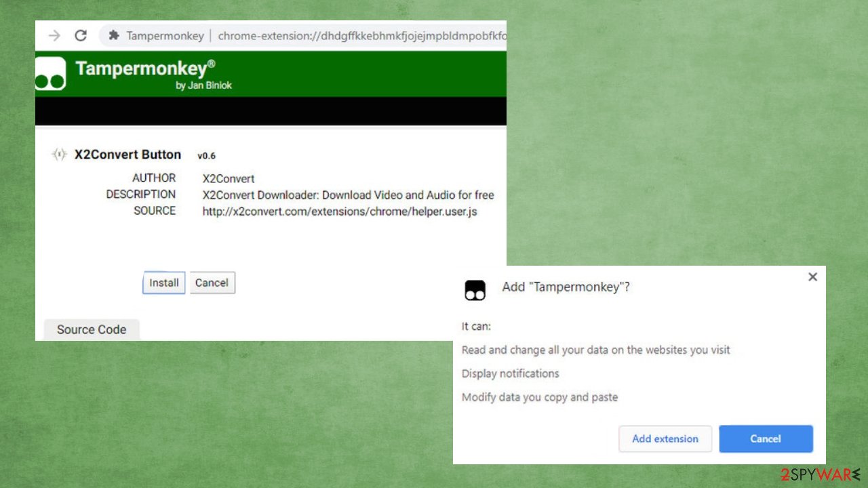Close the Add Tampermonkey dialog

coord(813,277)
